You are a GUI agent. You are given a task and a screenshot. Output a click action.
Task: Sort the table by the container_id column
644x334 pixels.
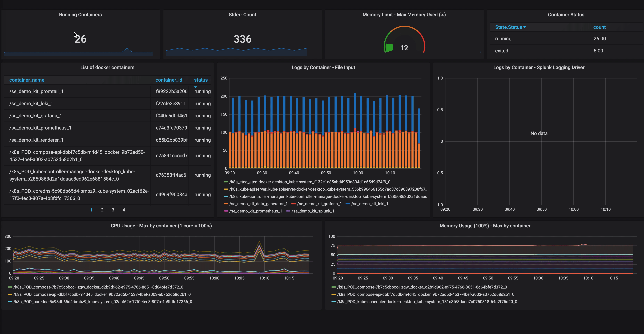tap(169, 80)
